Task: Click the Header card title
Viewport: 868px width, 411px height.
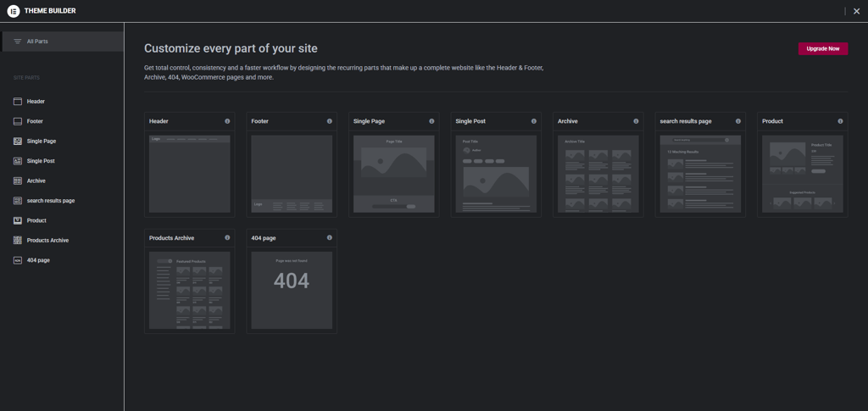Action: [x=159, y=121]
